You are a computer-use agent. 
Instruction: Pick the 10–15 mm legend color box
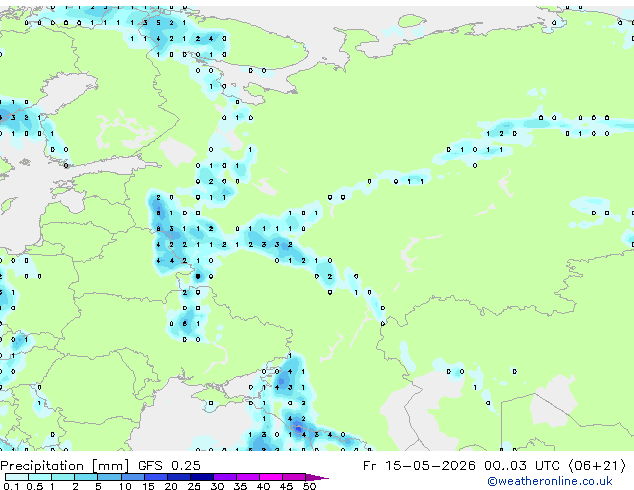pyautogui.click(x=133, y=477)
